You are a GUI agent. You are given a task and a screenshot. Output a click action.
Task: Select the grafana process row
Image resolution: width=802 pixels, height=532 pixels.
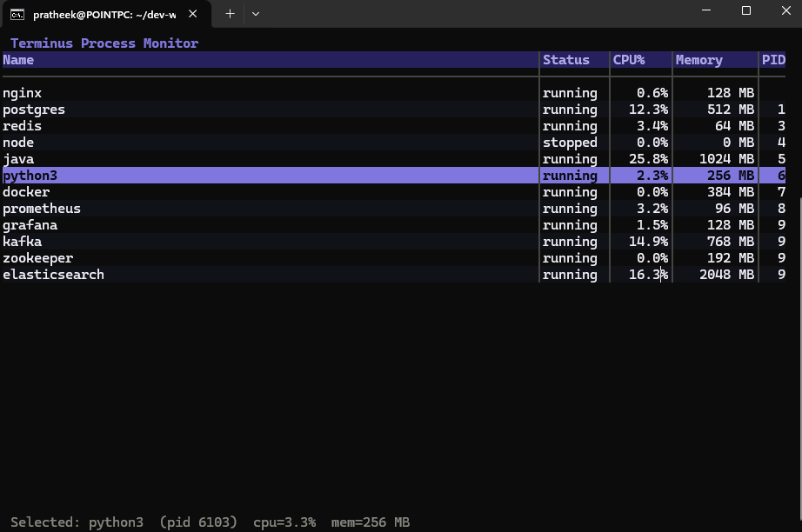tap(394, 225)
